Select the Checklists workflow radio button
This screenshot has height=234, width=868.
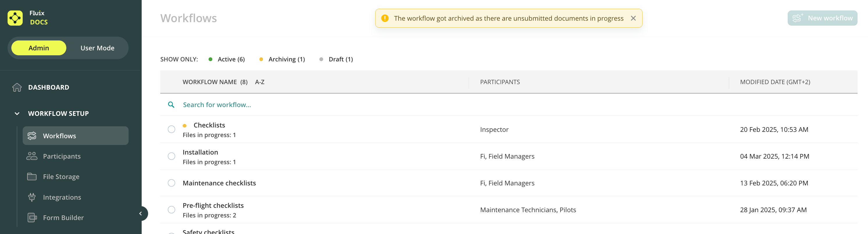172,130
